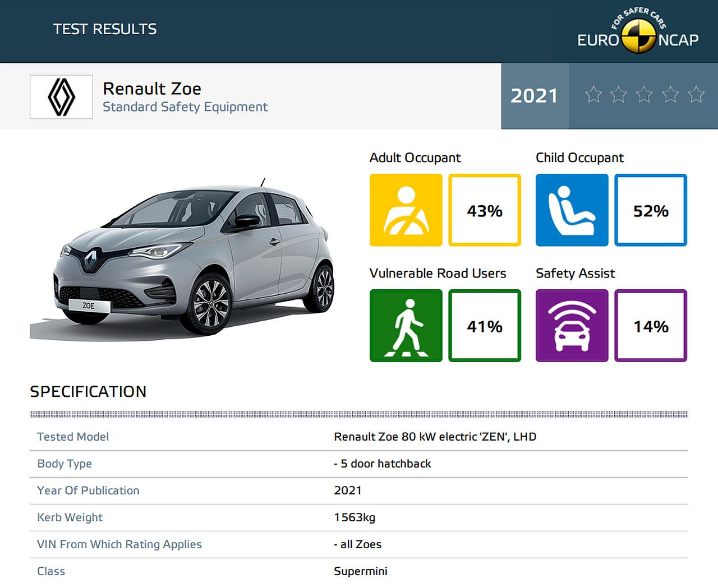The height and width of the screenshot is (588, 718).
Task: Click the 5 door hatchback value
Action: [x=383, y=464]
